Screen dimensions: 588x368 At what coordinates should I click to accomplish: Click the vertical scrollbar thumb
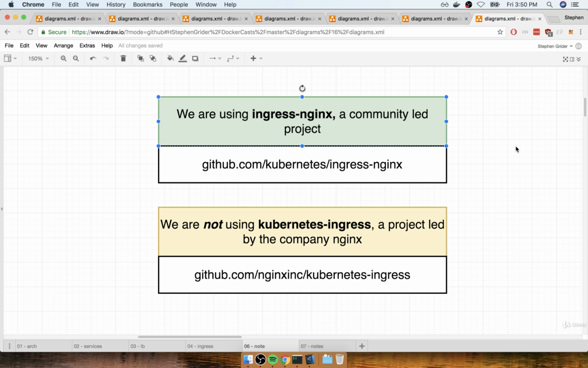pos(585,107)
